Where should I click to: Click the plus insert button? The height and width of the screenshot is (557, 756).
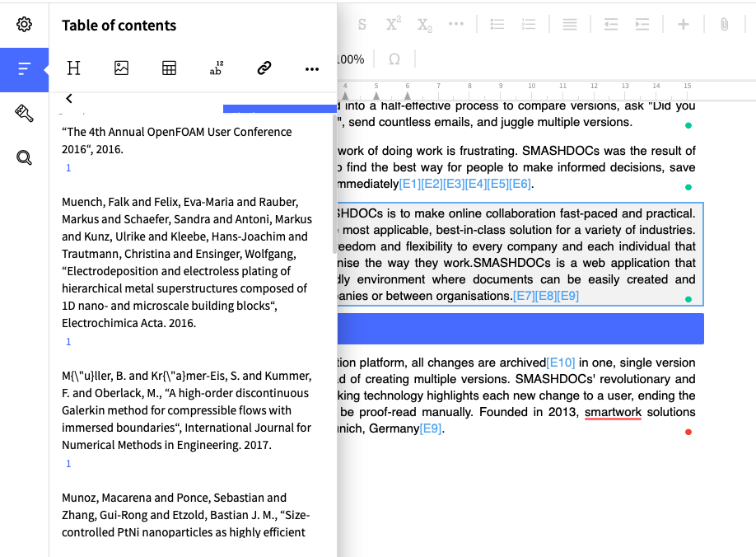click(x=684, y=24)
